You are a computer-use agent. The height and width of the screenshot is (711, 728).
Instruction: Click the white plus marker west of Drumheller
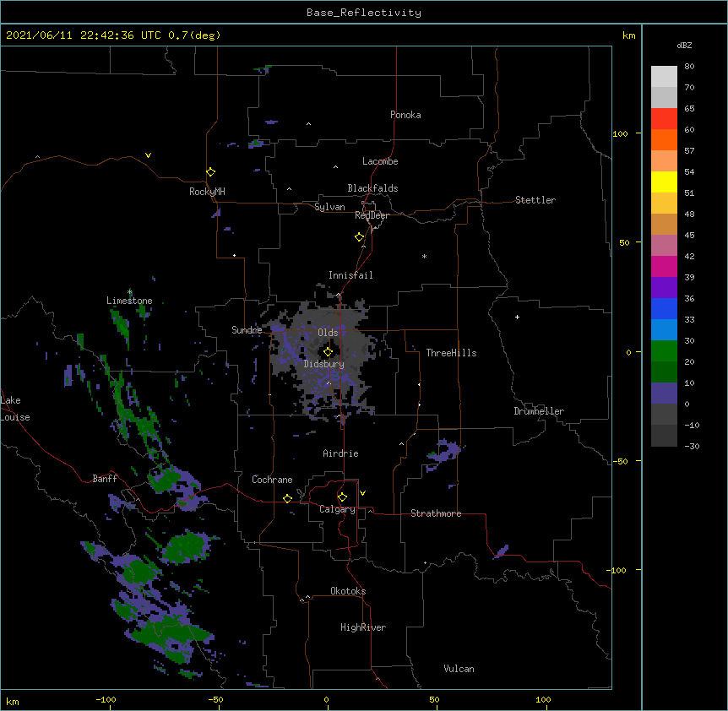[x=517, y=317]
